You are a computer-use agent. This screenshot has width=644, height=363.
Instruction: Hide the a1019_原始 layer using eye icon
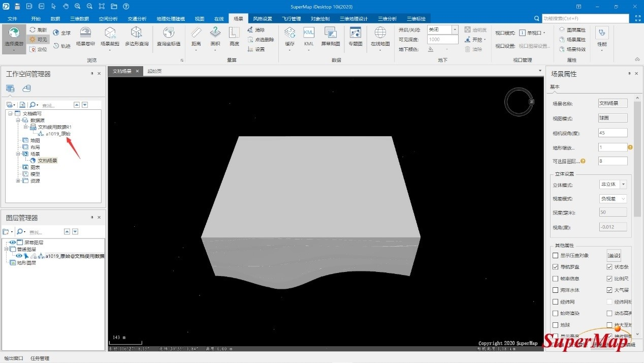(19, 256)
